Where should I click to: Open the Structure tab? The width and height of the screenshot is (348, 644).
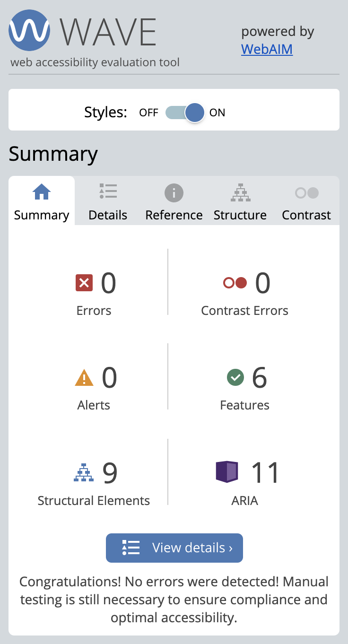coord(240,201)
